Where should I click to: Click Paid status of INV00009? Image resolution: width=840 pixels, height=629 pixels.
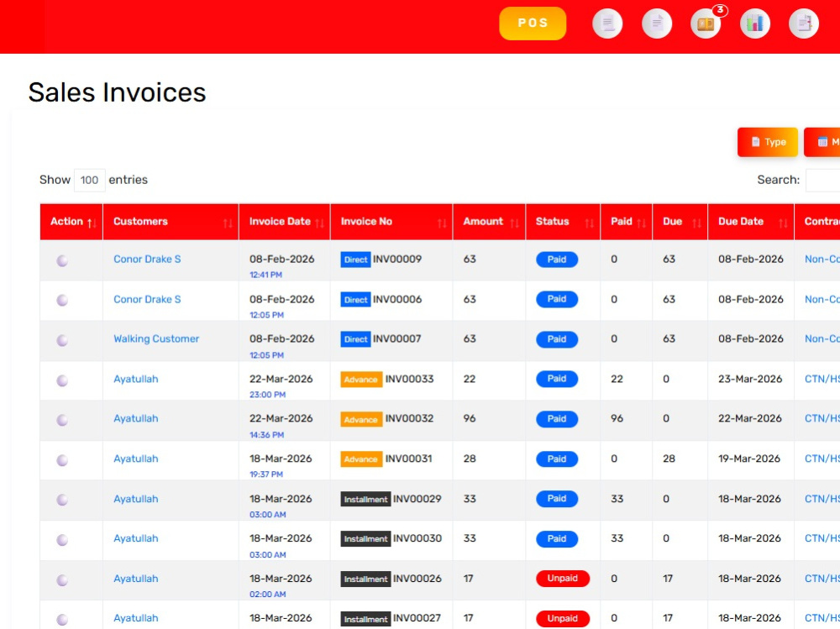pos(557,259)
